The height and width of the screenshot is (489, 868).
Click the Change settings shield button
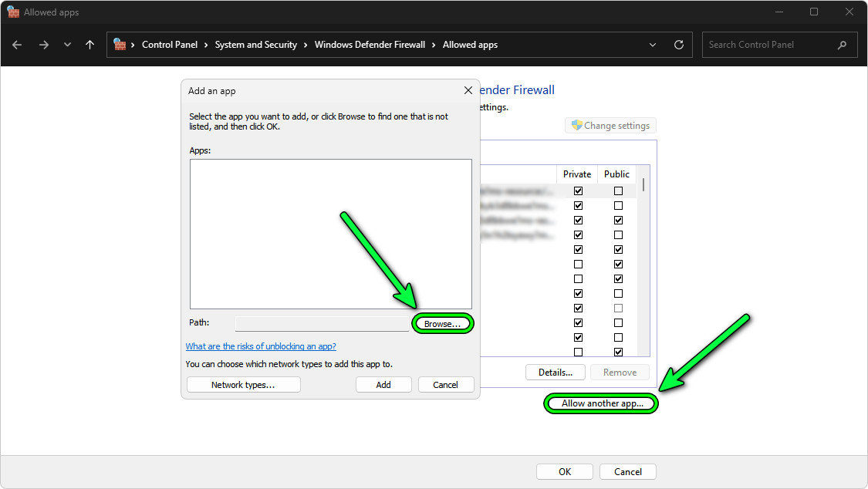point(610,126)
